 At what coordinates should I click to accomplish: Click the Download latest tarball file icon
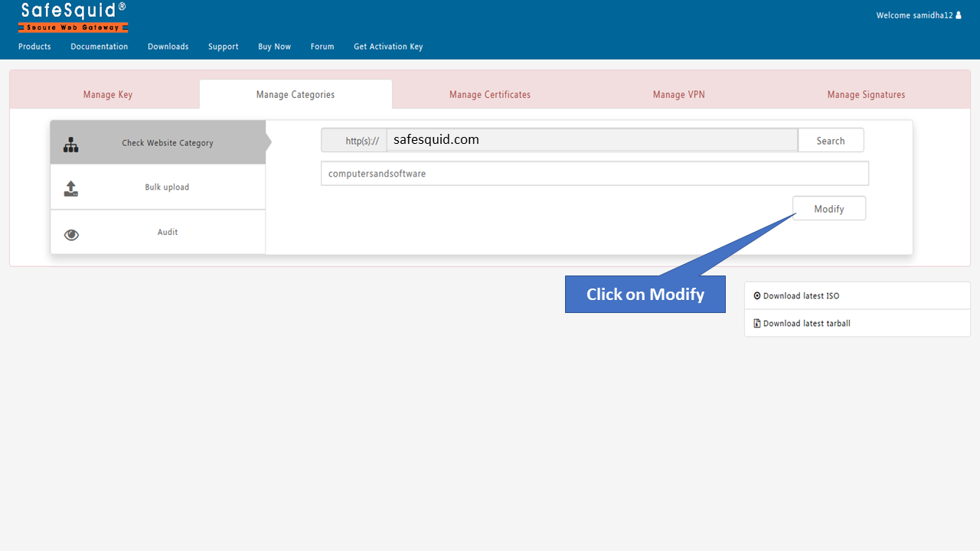pyautogui.click(x=757, y=323)
